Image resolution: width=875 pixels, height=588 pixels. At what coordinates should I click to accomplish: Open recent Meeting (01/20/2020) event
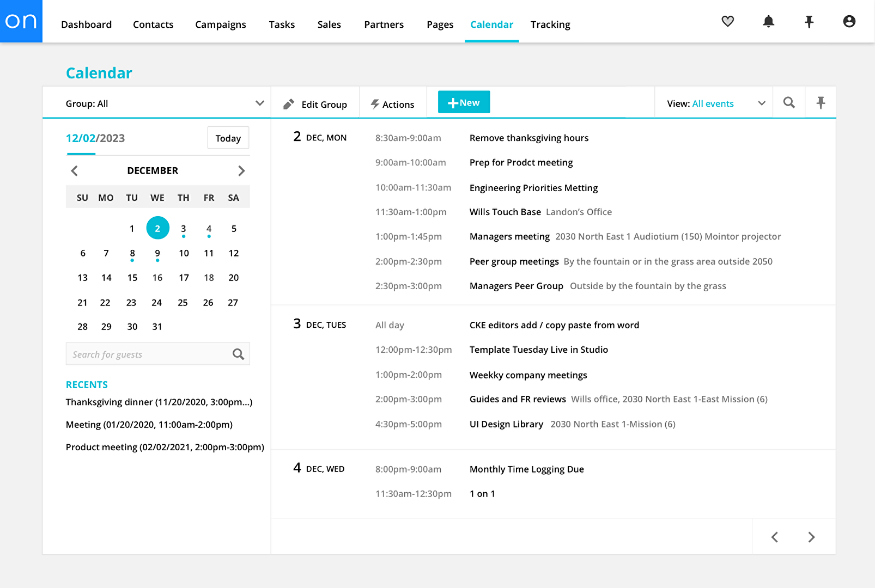tap(149, 425)
